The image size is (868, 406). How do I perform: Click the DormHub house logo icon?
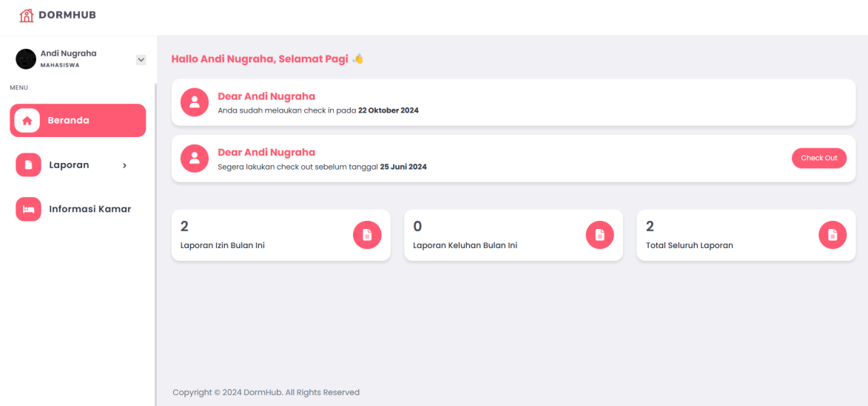[27, 15]
